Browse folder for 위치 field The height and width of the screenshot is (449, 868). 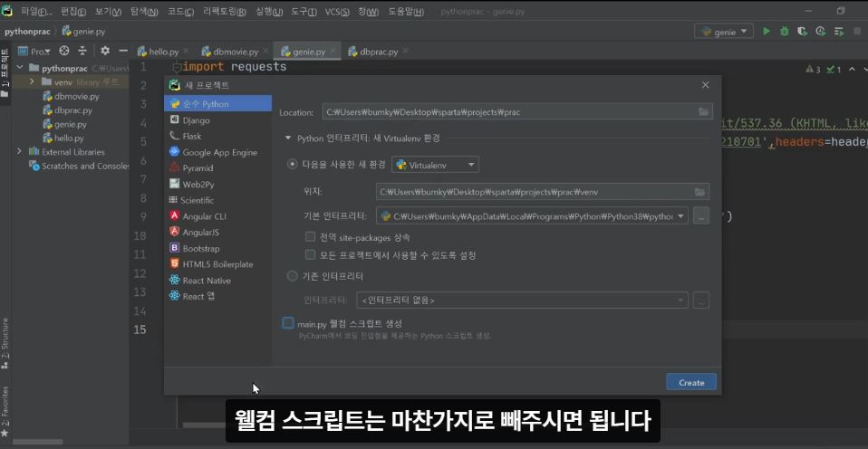(x=700, y=192)
